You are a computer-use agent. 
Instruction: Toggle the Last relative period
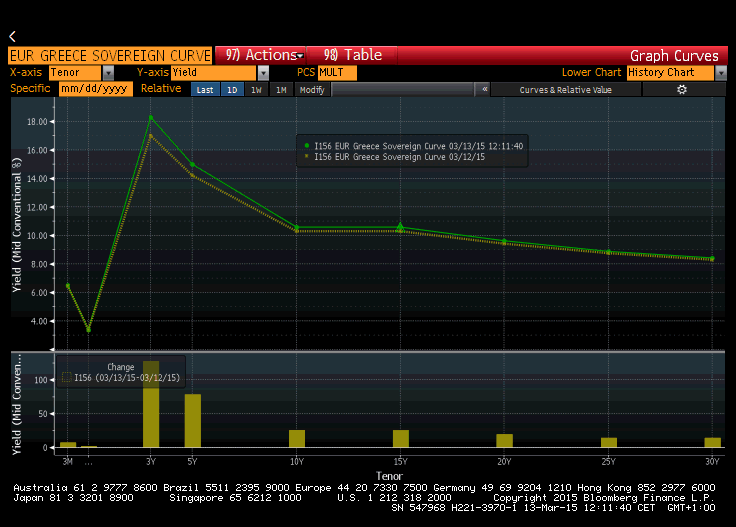[205, 90]
